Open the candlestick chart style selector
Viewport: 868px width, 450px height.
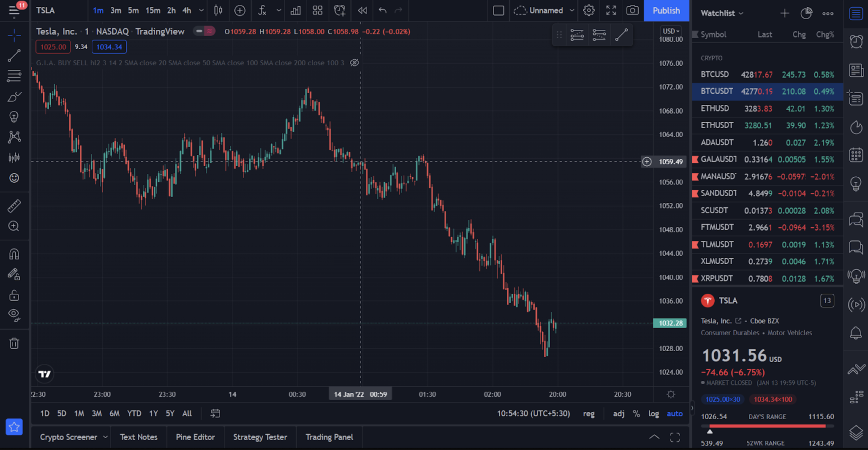tap(218, 11)
